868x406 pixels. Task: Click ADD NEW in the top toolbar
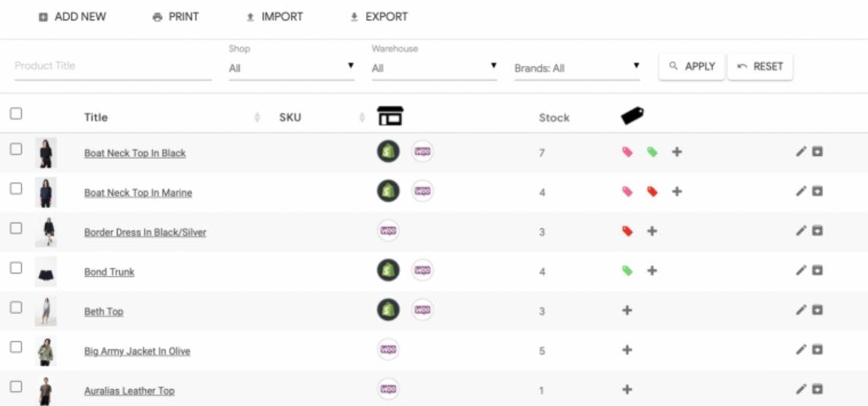point(72,17)
